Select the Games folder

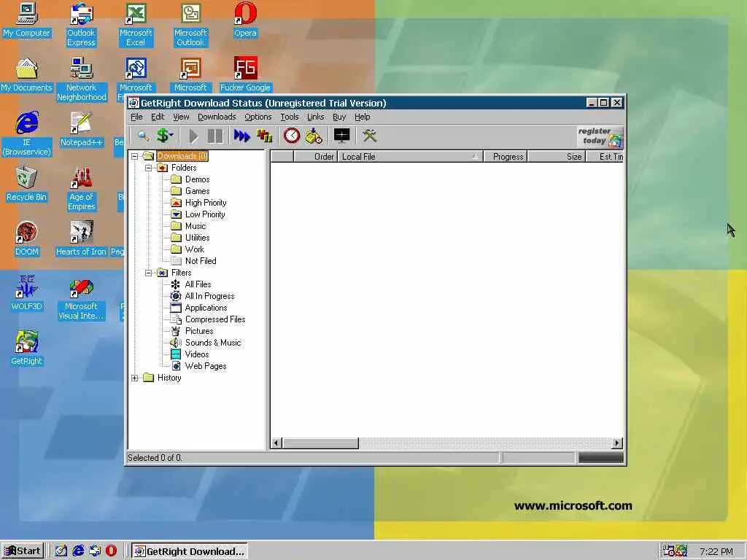point(197,191)
